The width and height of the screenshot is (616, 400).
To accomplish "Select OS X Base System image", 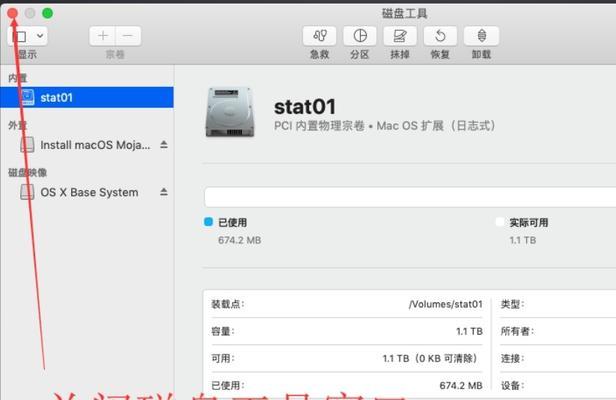I will [x=86, y=192].
